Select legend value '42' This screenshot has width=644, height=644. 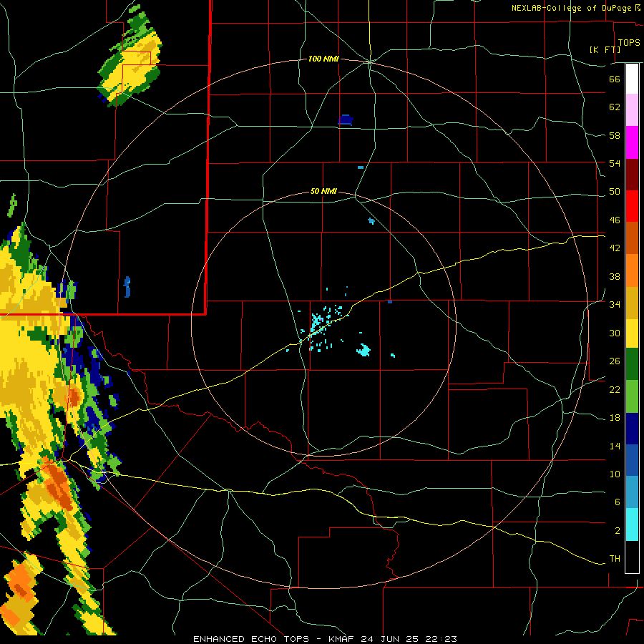pyautogui.click(x=615, y=248)
